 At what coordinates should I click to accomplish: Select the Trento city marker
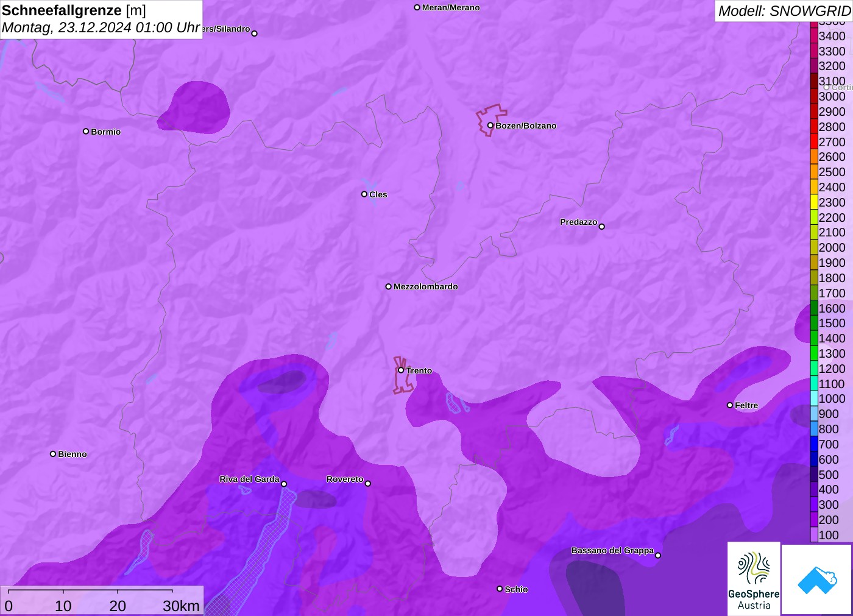(401, 370)
